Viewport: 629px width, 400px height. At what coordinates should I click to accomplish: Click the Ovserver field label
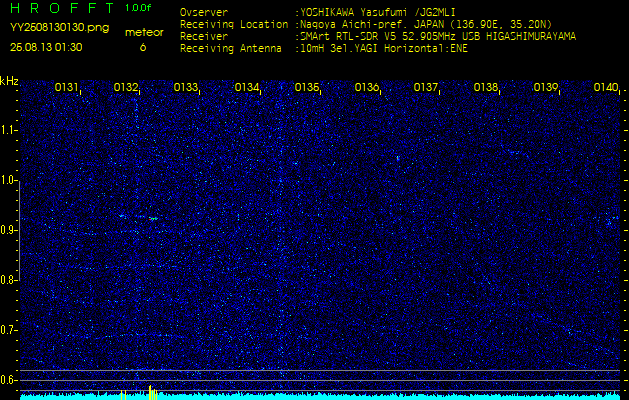pyautogui.click(x=204, y=12)
